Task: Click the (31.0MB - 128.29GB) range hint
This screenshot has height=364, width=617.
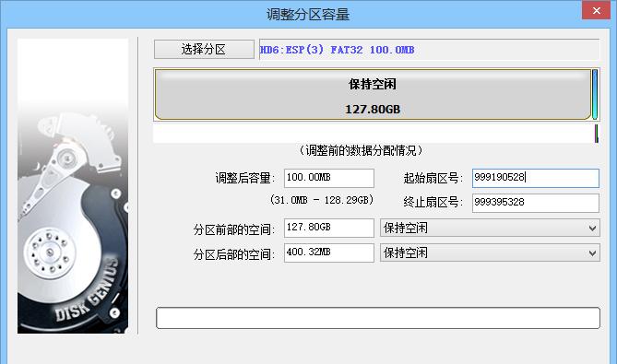Action: [322, 200]
